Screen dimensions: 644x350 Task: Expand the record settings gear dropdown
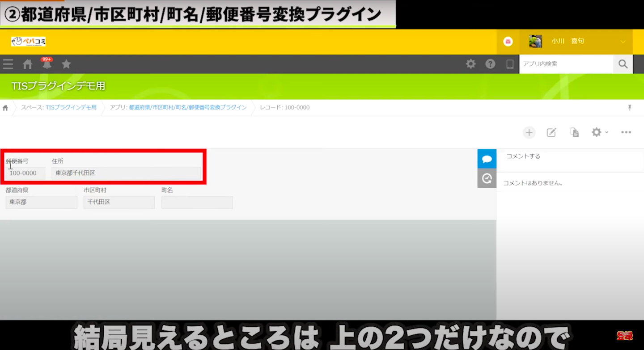click(x=599, y=132)
